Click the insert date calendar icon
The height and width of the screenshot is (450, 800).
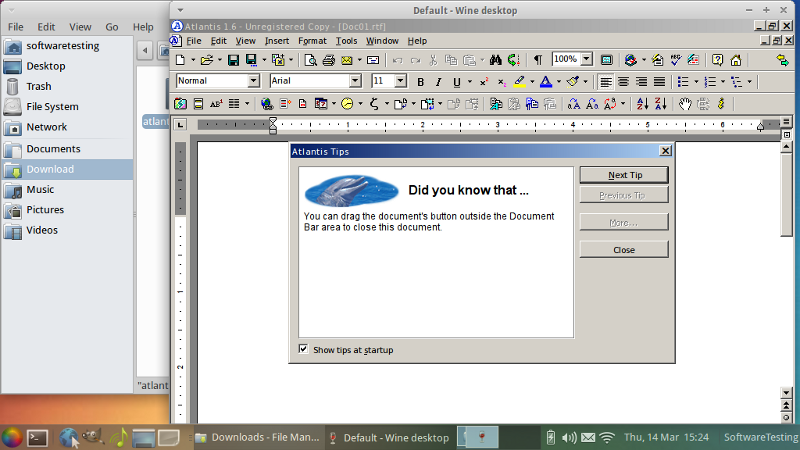click(x=321, y=104)
